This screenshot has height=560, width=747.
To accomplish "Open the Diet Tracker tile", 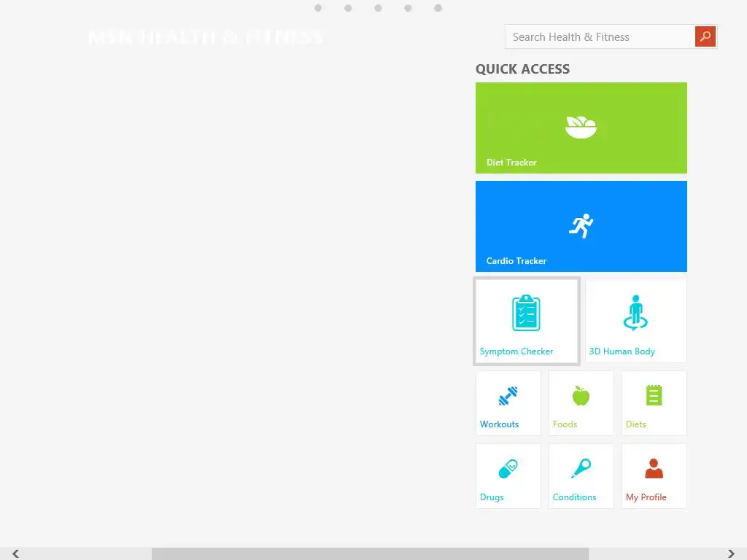I will pos(581,128).
